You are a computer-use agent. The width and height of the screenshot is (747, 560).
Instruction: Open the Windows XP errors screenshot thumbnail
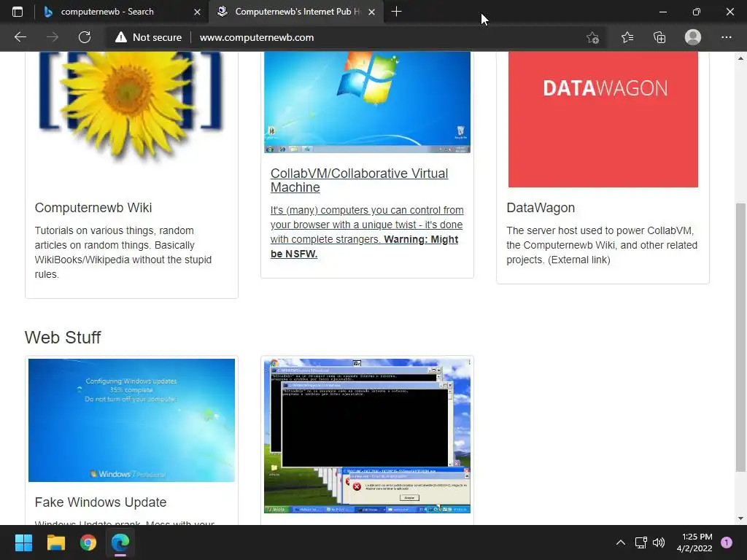pos(368,436)
